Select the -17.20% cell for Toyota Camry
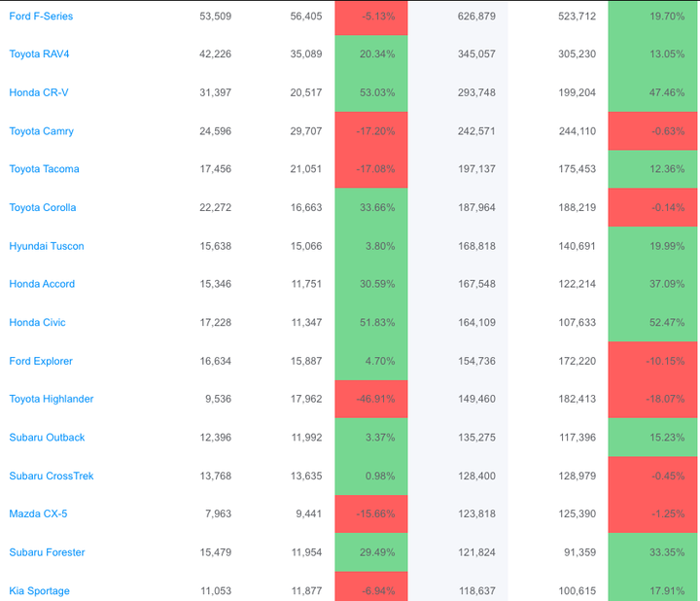The image size is (700, 601). point(371,131)
